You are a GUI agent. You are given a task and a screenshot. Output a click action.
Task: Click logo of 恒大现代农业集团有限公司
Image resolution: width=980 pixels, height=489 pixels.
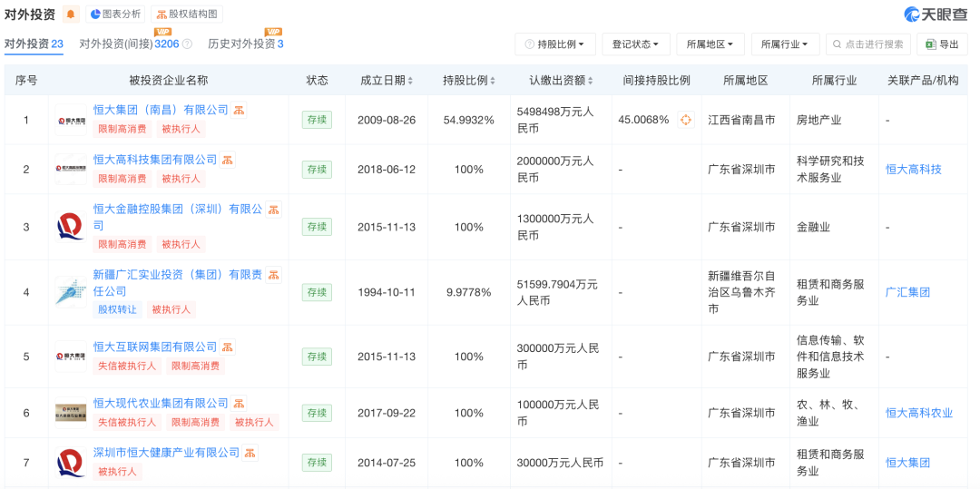pos(71,413)
